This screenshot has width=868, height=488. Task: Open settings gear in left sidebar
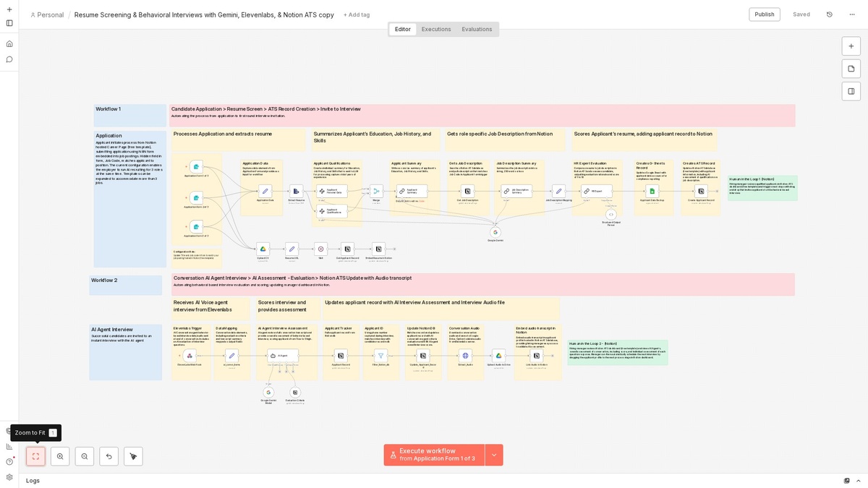[x=9, y=477]
